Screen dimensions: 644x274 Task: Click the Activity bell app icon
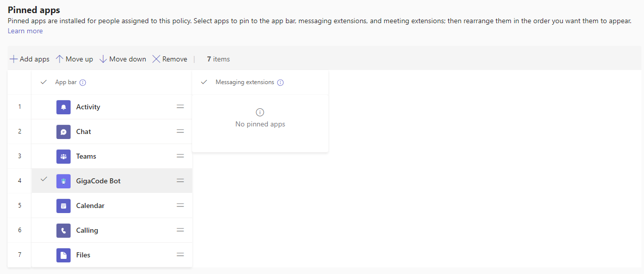[64, 107]
